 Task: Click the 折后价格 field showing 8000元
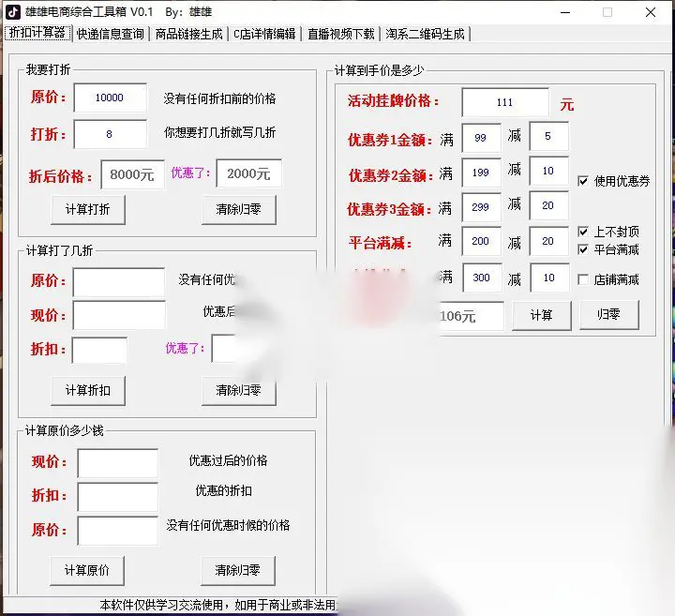click(132, 174)
